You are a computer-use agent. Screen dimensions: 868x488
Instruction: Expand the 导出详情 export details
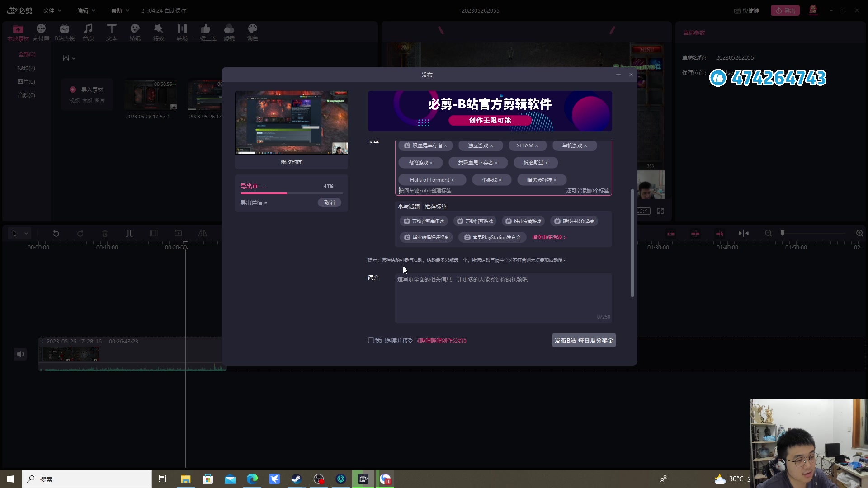tap(254, 202)
